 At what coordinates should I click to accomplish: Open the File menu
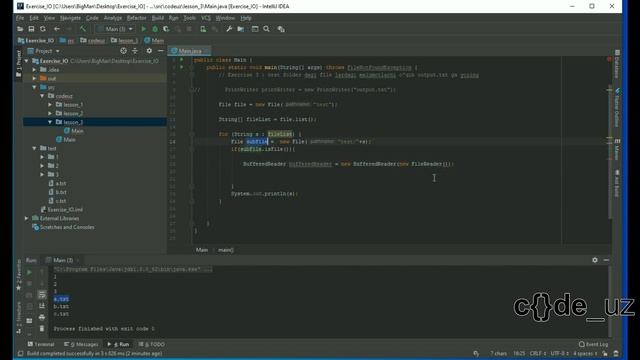click(x=20, y=18)
